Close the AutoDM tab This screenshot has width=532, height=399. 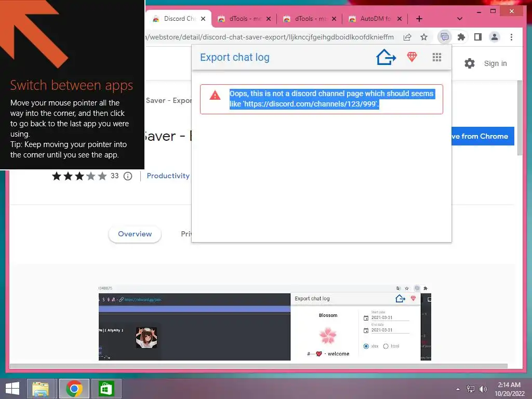pyautogui.click(x=400, y=19)
